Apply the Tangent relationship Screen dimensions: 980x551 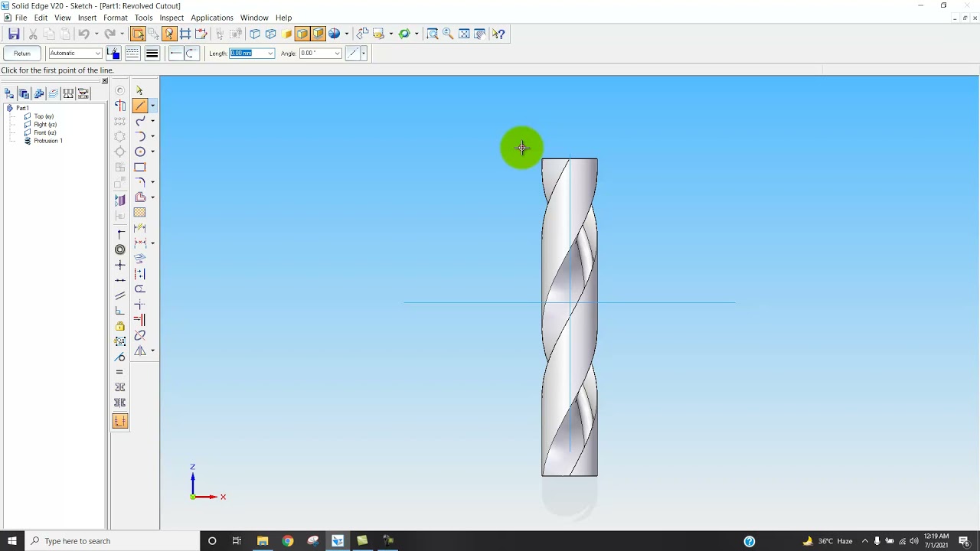[120, 357]
